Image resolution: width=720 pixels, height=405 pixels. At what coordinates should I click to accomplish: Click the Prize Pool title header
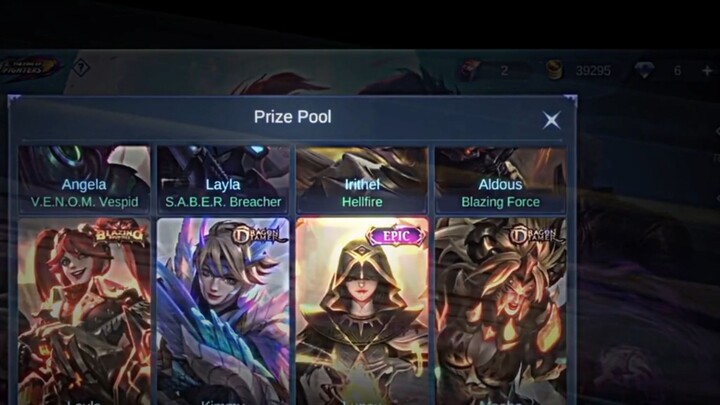(293, 117)
